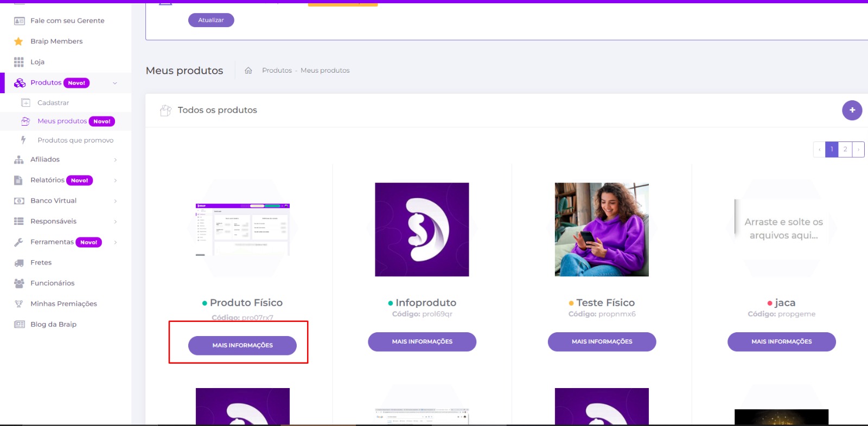Click the Minhas Premiações trophy icon
868x426 pixels.
[x=19, y=304]
